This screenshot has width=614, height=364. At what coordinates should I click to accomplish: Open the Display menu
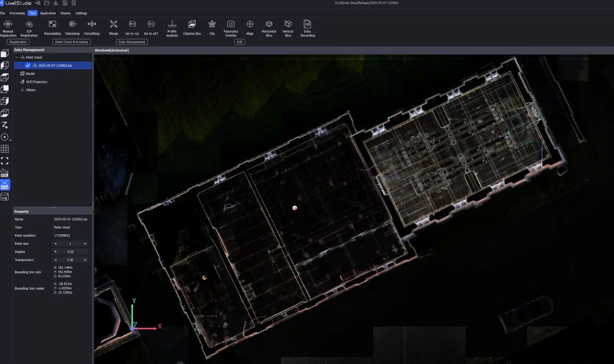point(65,13)
